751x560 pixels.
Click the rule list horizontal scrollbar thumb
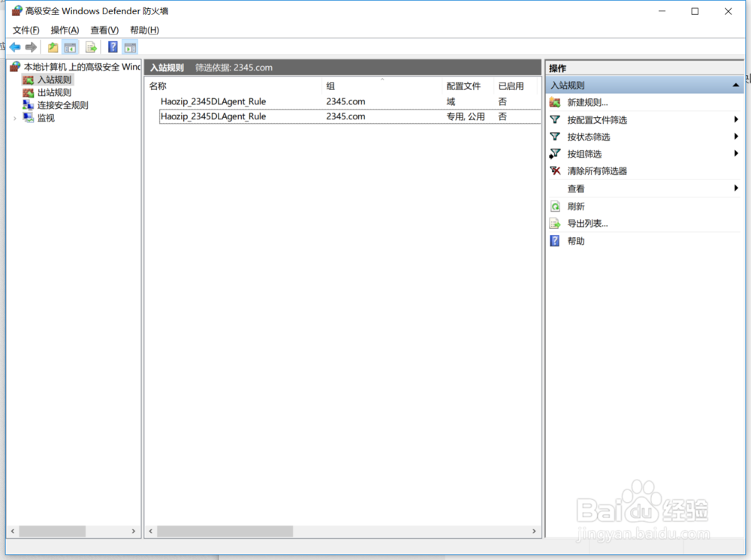tap(225, 531)
